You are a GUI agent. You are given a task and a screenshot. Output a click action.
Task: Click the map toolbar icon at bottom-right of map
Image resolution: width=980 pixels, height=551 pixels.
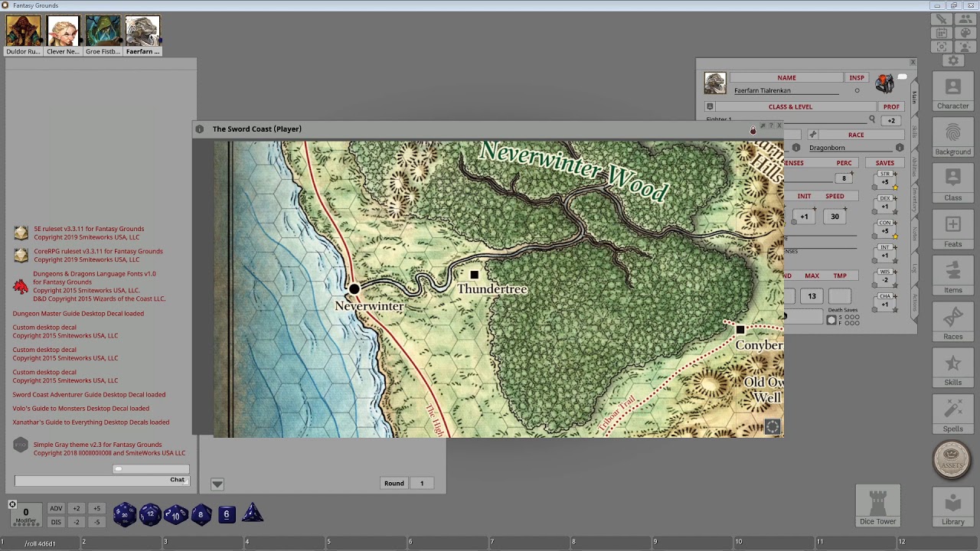772,428
